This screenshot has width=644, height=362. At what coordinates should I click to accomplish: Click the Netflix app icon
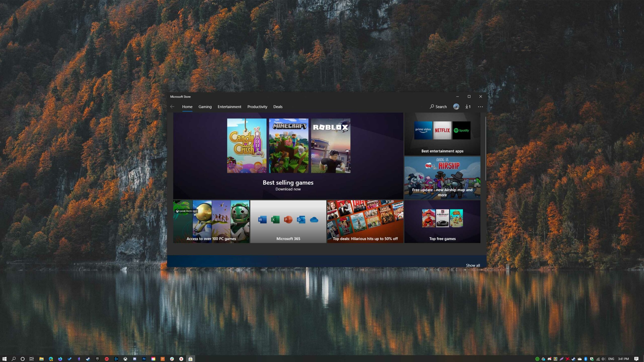click(x=442, y=130)
